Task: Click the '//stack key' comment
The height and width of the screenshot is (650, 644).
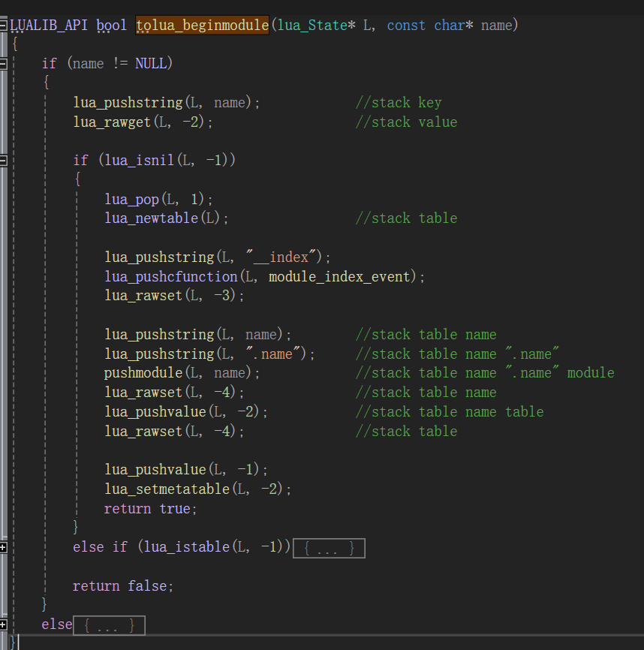Action: [x=399, y=102]
